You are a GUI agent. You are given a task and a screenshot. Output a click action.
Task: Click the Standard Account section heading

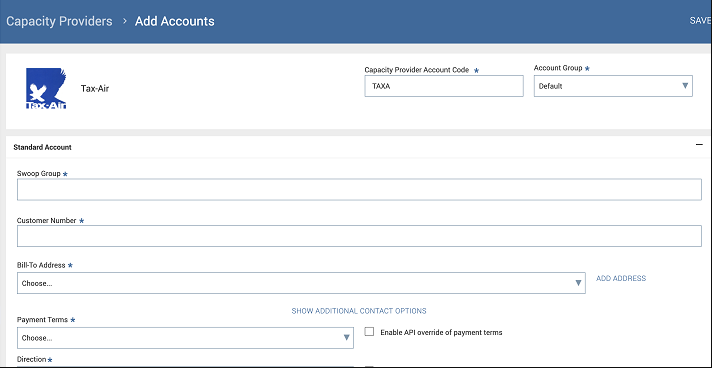click(42, 147)
